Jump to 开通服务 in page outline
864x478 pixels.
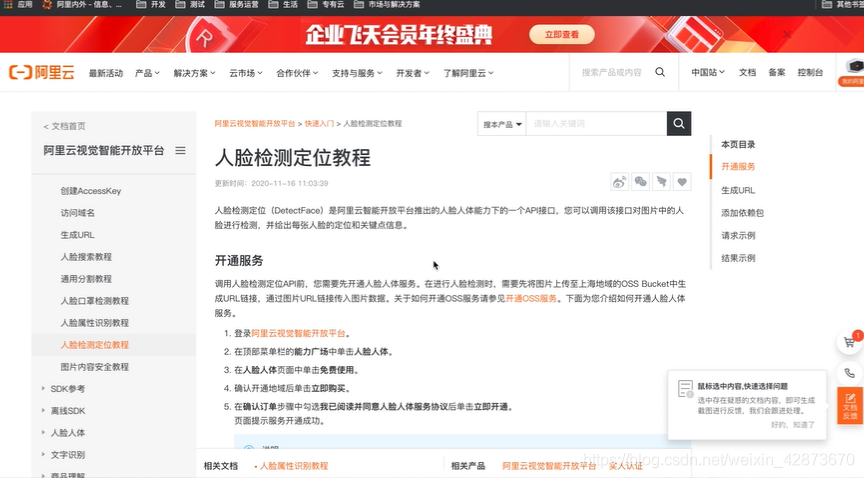tap(738, 167)
